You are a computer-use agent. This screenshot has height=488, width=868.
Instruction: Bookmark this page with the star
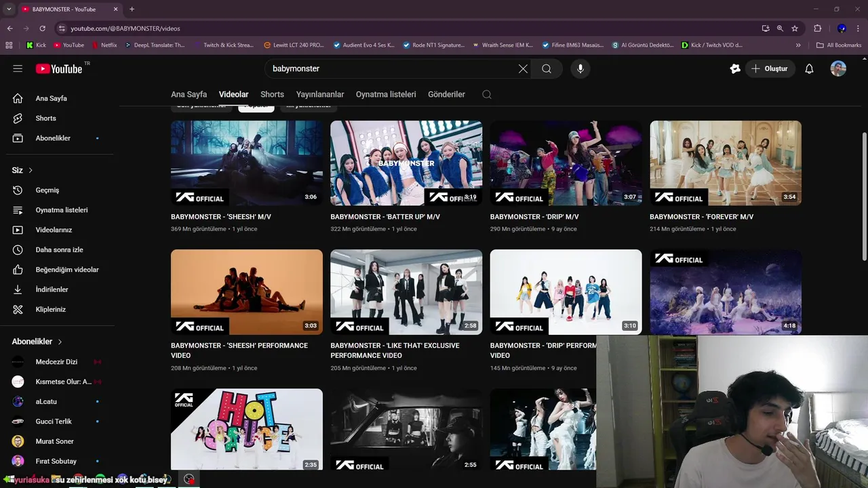(x=795, y=28)
